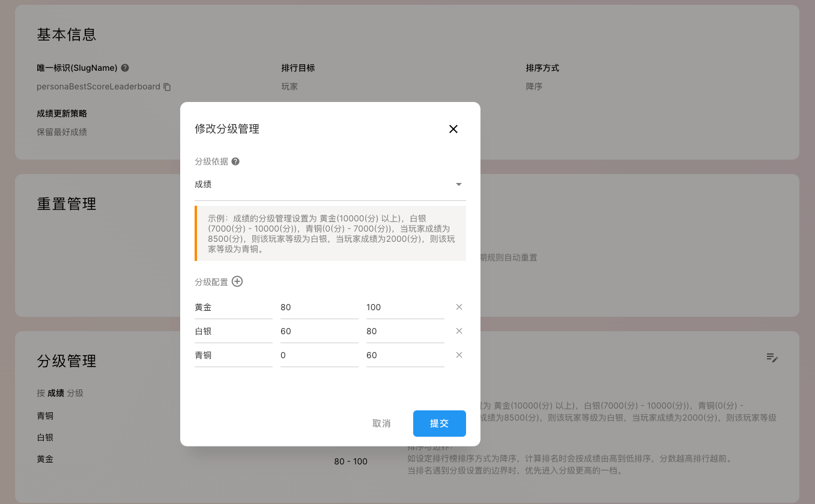Click the 黄金 maximum value field 100

pos(405,307)
